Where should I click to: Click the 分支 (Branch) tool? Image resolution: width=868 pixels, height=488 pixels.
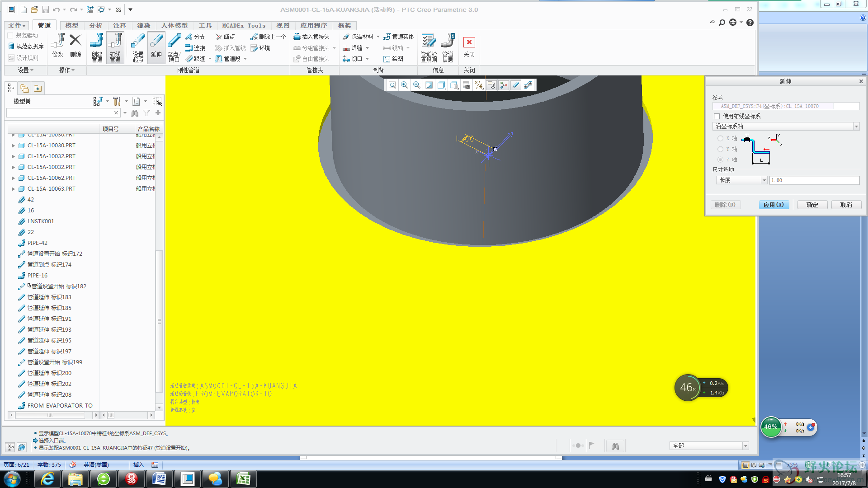click(195, 37)
